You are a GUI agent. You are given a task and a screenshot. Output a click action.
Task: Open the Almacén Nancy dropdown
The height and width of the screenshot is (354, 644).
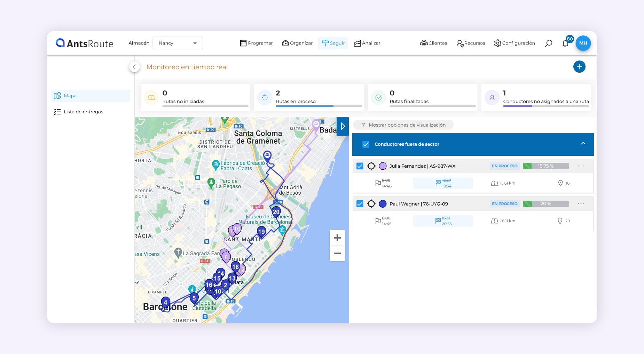(178, 43)
